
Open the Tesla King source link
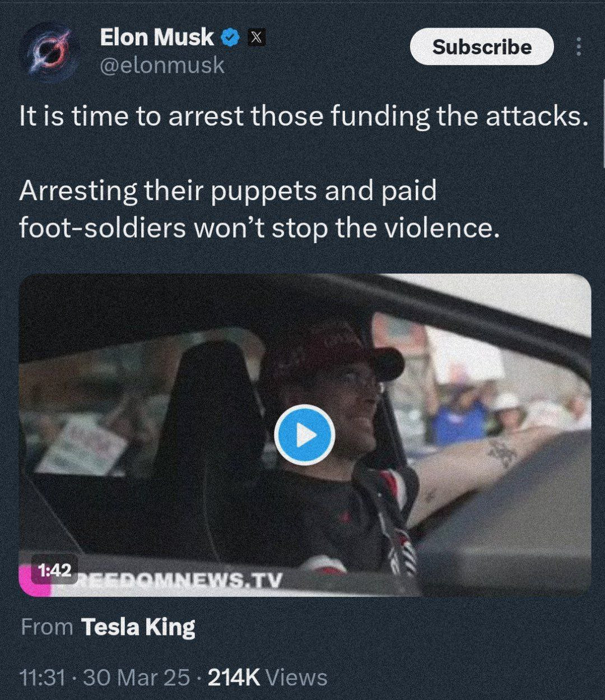(138, 627)
